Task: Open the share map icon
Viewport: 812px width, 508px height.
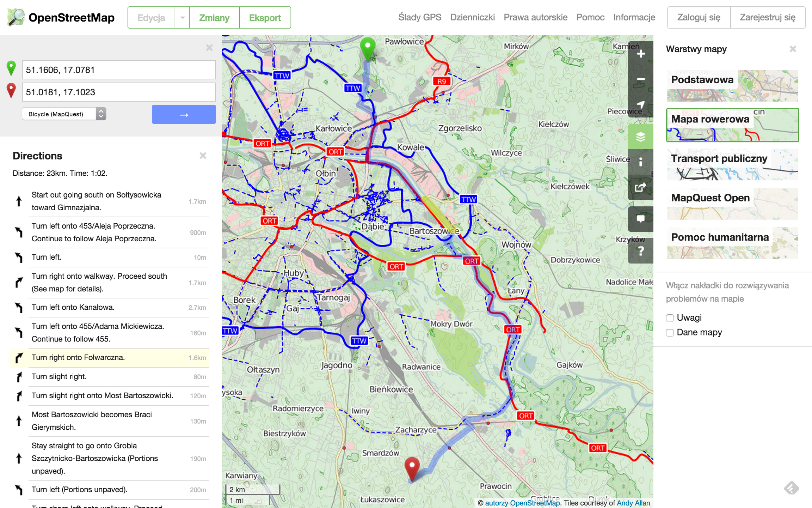Action: (641, 187)
